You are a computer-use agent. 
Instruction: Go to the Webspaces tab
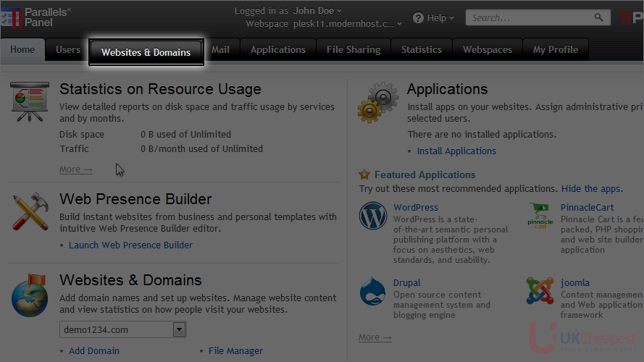point(487,50)
